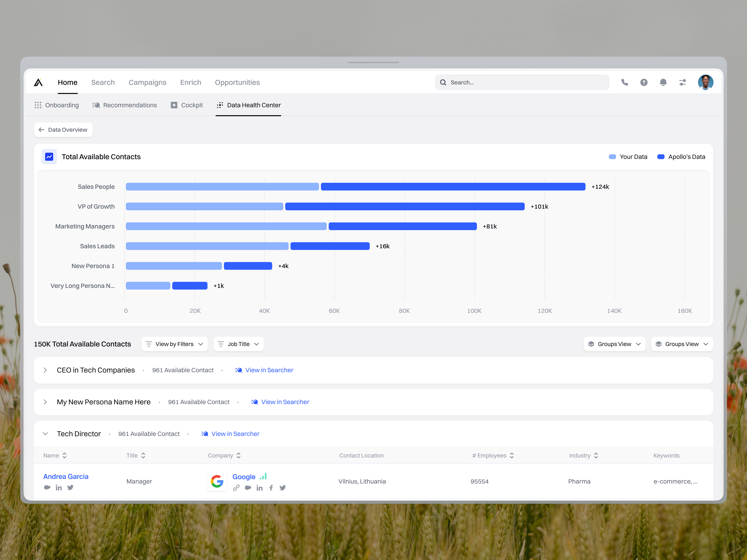The height and width of the screenshot is (560, 747).
Task: Click the Cockpit star icon
Action: 174,105
